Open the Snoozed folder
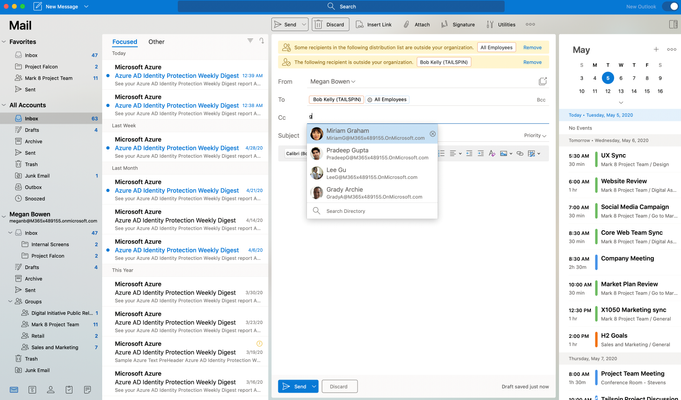Image resolution: width=681 pixels, height=400 pixels. point(50,198)
